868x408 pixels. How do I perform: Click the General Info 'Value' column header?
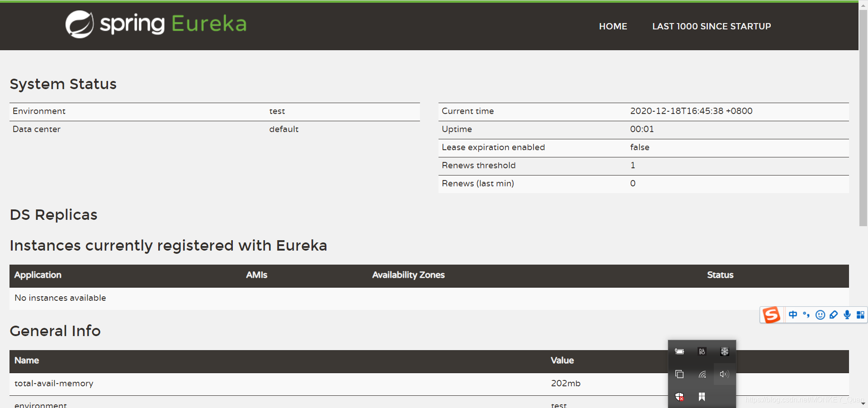[x=562, y=361]
